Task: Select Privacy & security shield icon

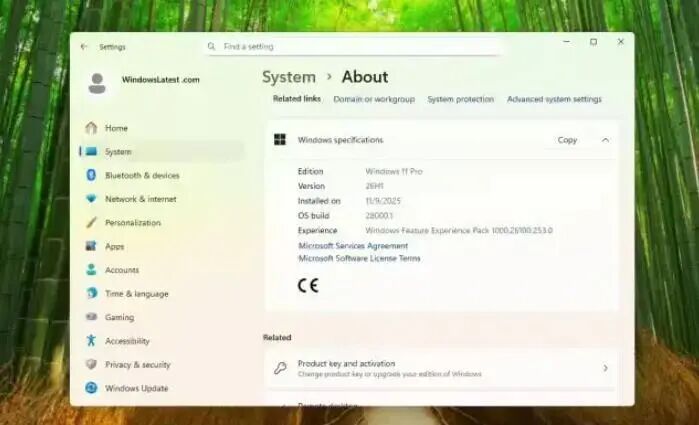Action: 92,365
